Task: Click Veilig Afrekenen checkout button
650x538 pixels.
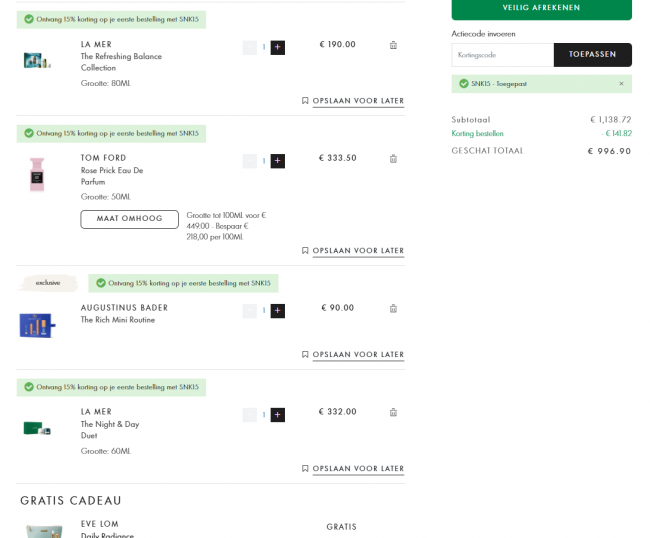Action: click(x=541, y=8)
